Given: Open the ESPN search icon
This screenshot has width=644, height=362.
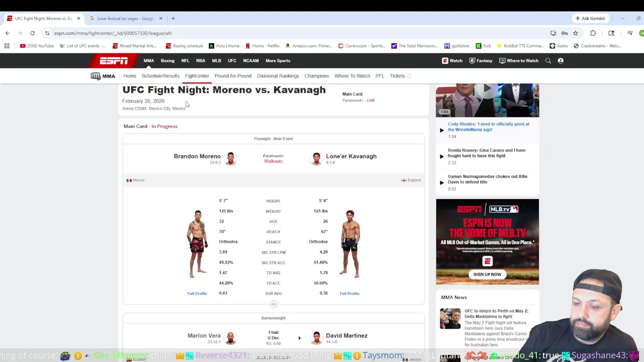Looking at the screenshot, I should coord(548,61).
